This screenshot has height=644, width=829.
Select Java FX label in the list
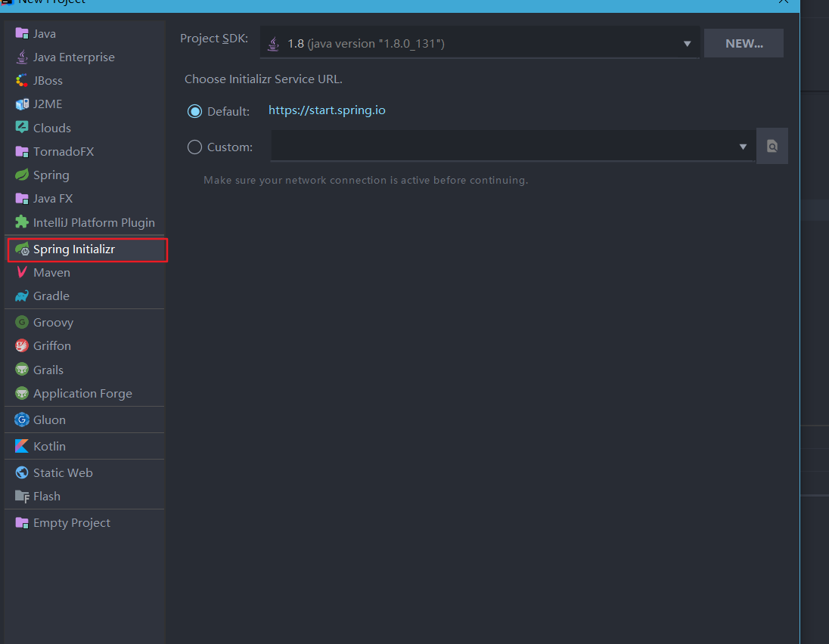click(x=53, y=199)
